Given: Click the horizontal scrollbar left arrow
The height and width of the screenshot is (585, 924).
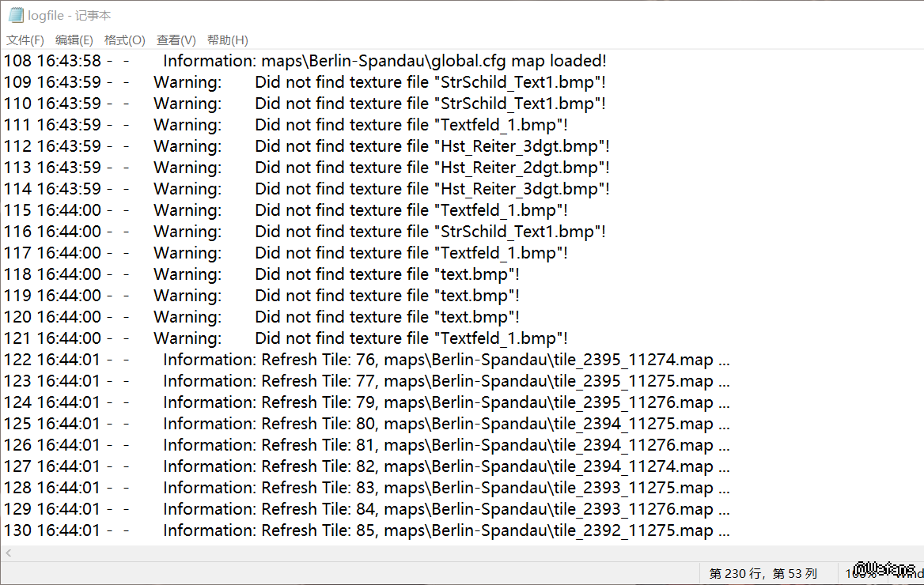Looking at the screenshot, I should coord(8,553).
